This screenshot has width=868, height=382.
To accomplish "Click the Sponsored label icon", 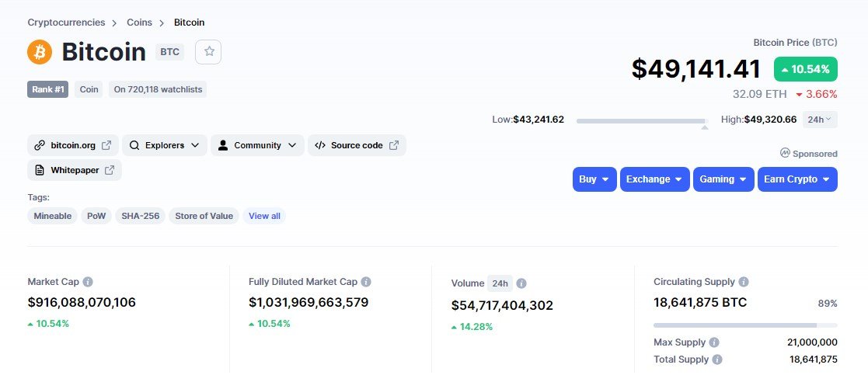I will 784,153.
